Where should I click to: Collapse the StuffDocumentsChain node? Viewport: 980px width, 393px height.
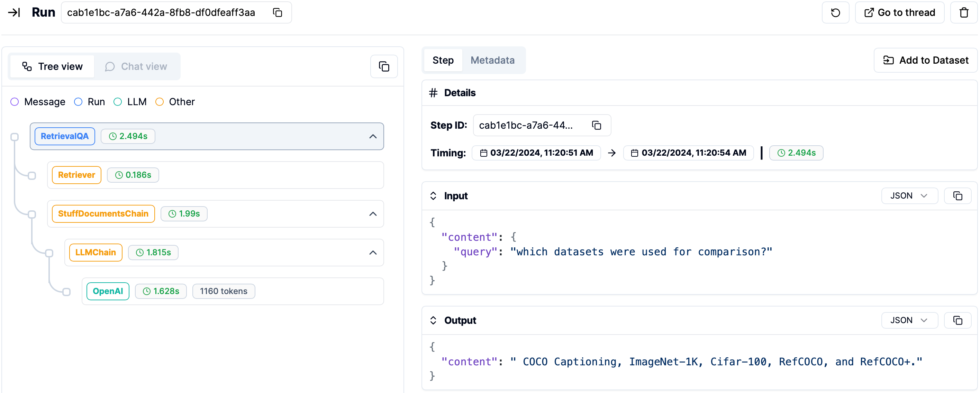373,214
